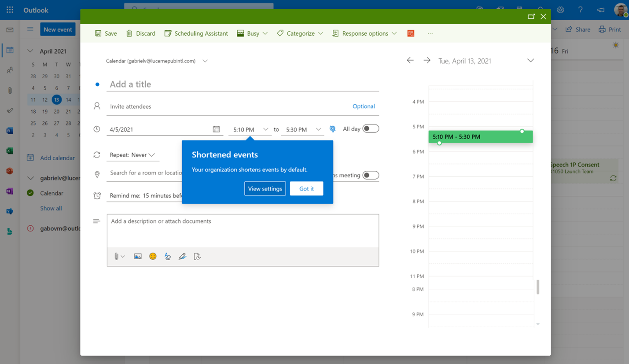The image size is (629, 364).
Task: Open the Scheduling Assistant
Action: 196,33
